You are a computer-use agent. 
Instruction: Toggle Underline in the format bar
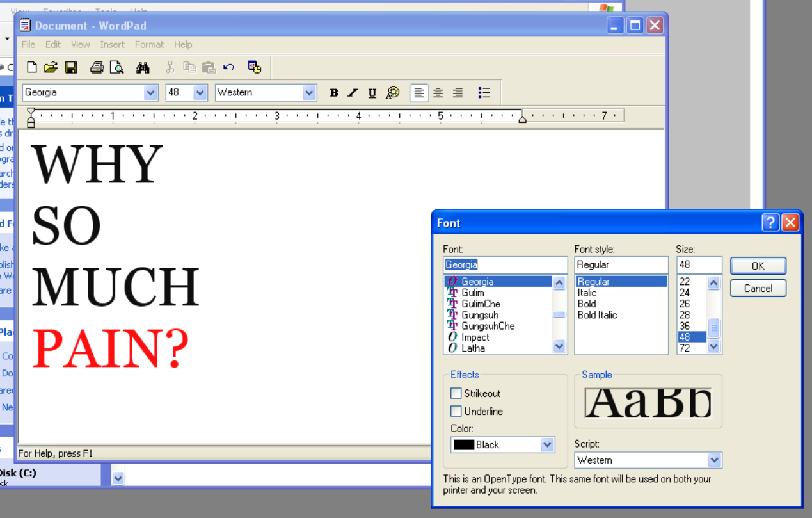tap(372, 93)
